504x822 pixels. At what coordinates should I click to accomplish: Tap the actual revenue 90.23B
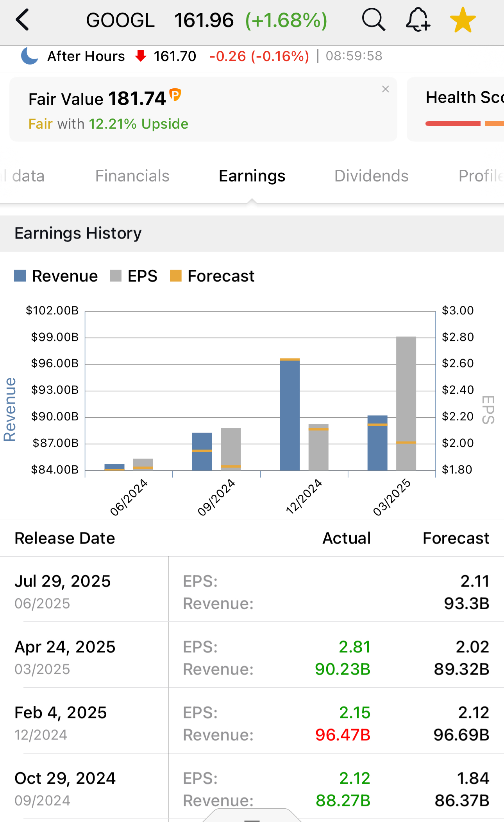pos(343,669)
